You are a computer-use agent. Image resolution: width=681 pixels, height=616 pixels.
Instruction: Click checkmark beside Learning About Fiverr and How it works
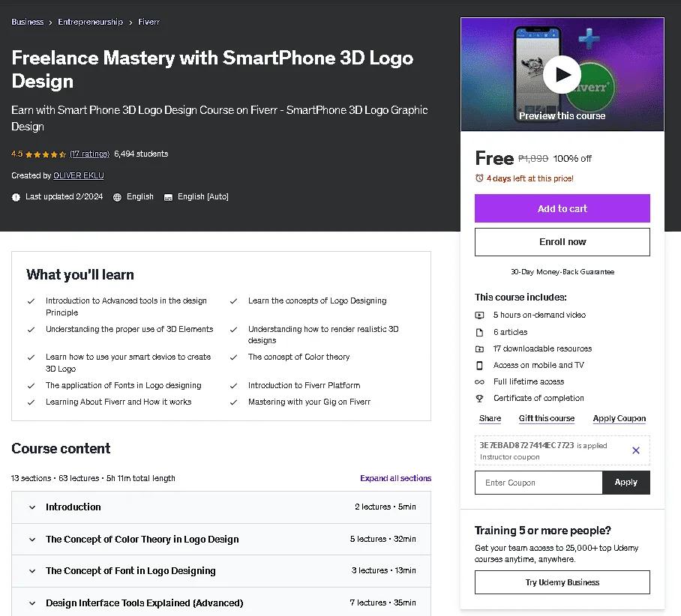(x=31, y=402)
